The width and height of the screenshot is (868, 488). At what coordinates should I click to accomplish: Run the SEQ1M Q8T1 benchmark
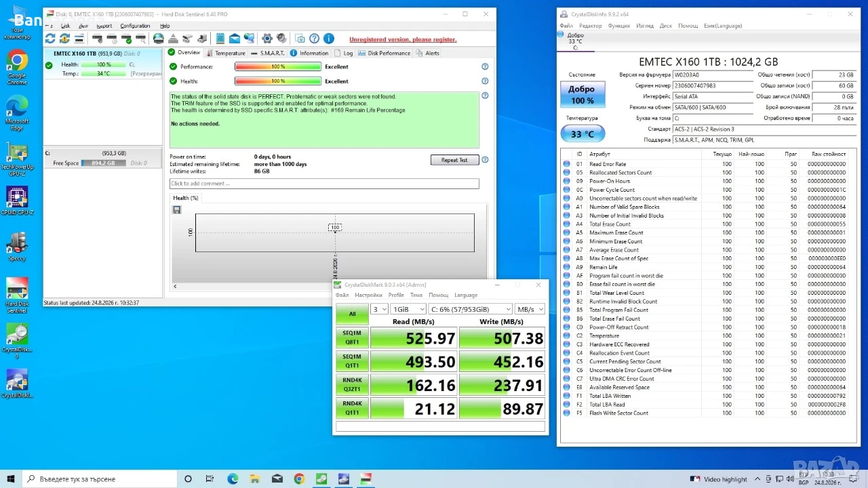tap(353, 338)
